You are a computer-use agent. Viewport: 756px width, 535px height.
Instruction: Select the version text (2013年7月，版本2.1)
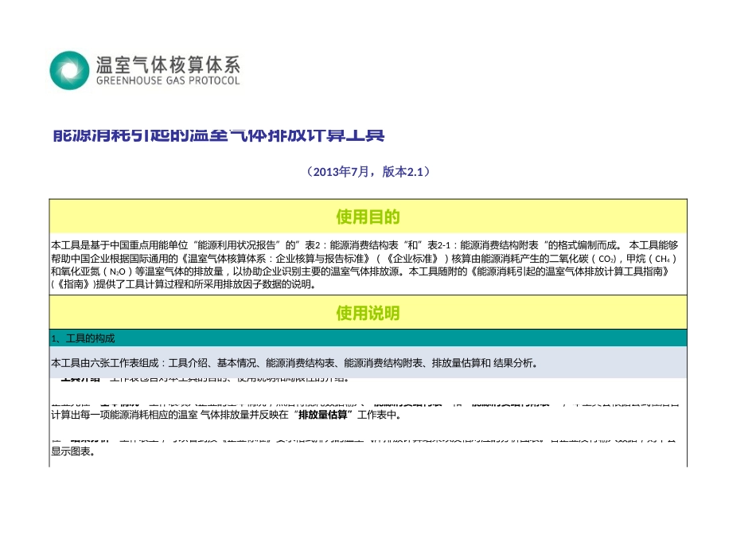(x=368, y=172)
